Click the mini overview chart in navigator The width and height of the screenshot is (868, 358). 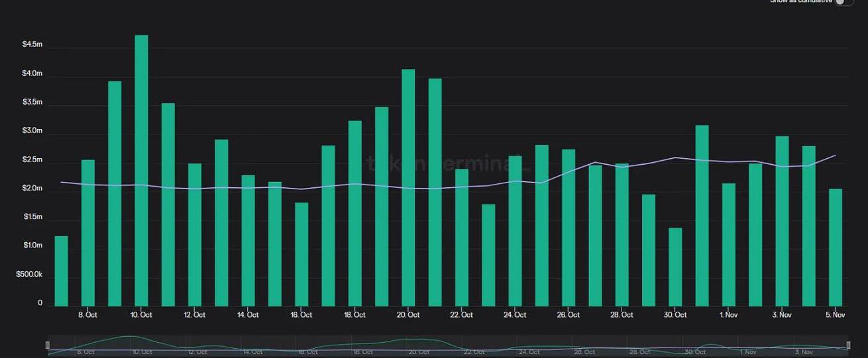point(447,345)
